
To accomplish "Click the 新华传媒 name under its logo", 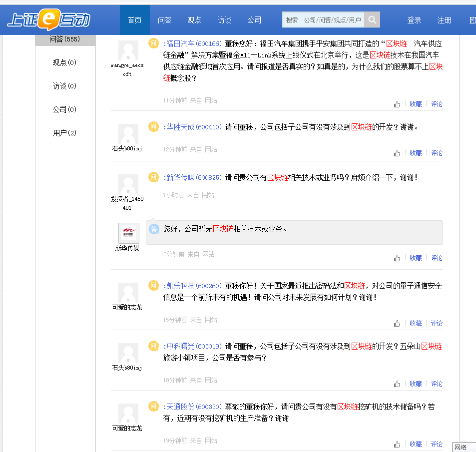I will tap(127, 248).
